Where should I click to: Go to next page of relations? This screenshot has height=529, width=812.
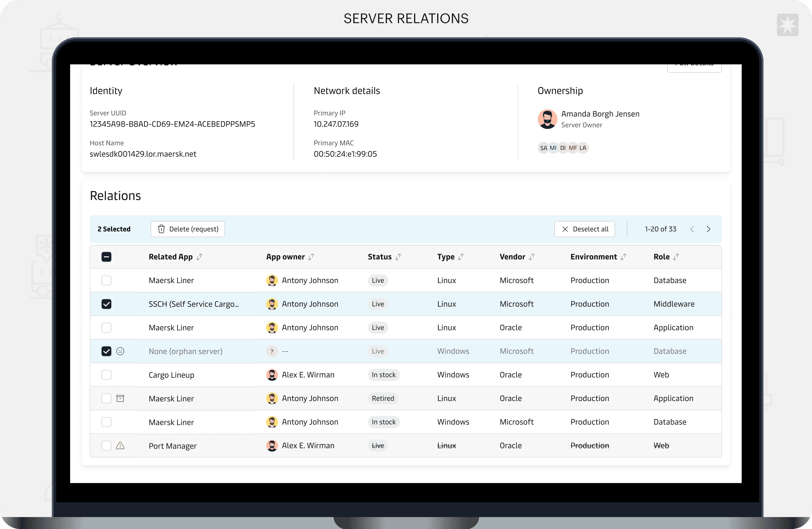tap(708, 229)
